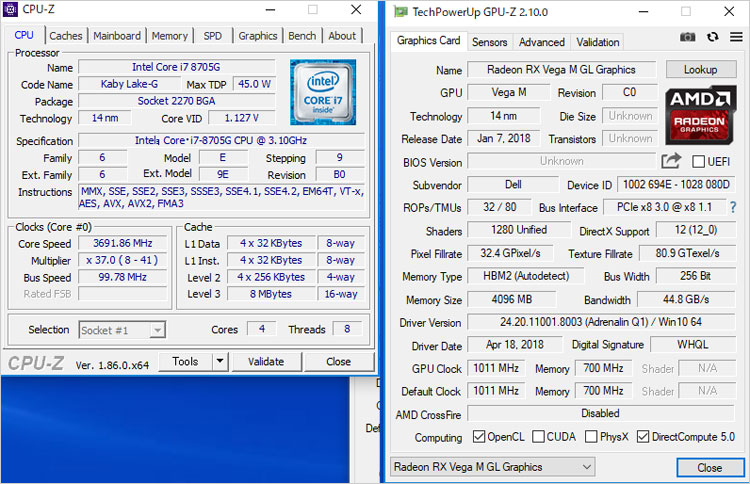Image resolution: width=750 pixels, height=484 pixels.
Task: Click the Bus Interface question mark
Action: pyautogui.click(x=733, y=207)
